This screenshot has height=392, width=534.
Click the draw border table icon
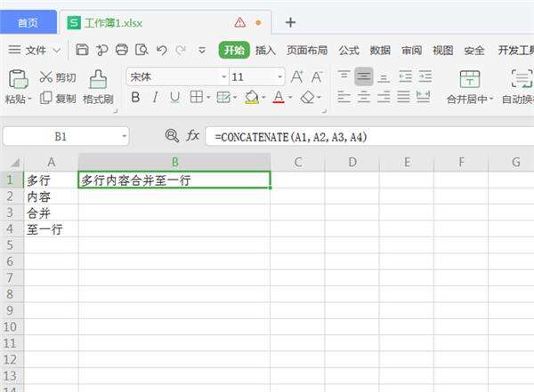(x=223, y=98)
